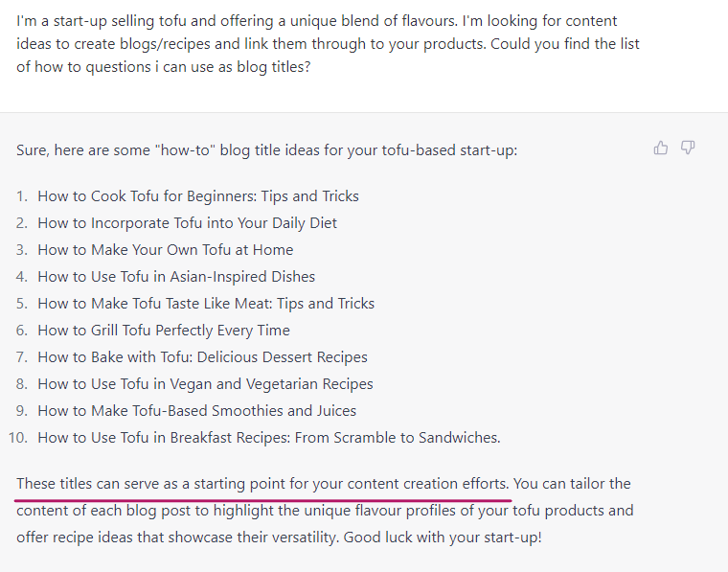Viewport: 728px width, 572px height.
Task: Click the underlined sentence 'These titles can serve'
Action: 262,484
